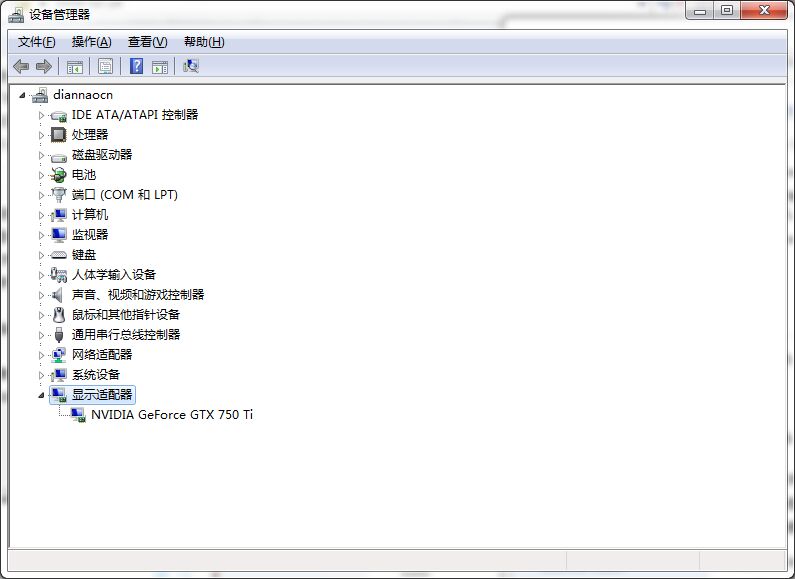Select the 通用串行总线控制器 category
This screenshot has width=795, height=579.
[125, 334]
